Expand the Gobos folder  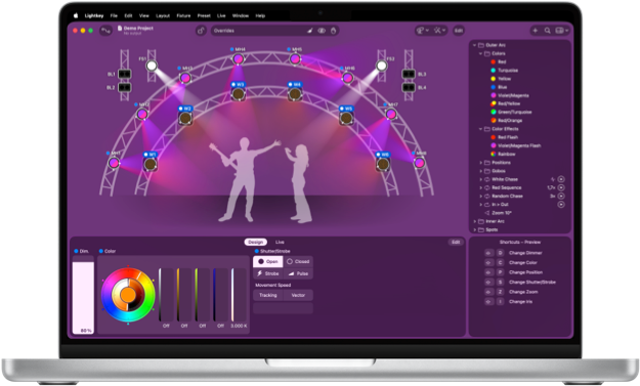[x=480, y=171]
